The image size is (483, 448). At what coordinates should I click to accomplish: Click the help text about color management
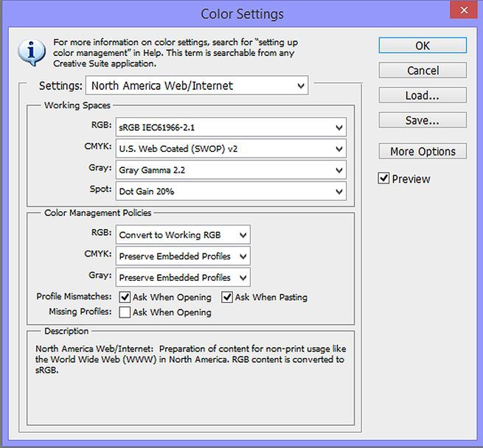(176, 52)
